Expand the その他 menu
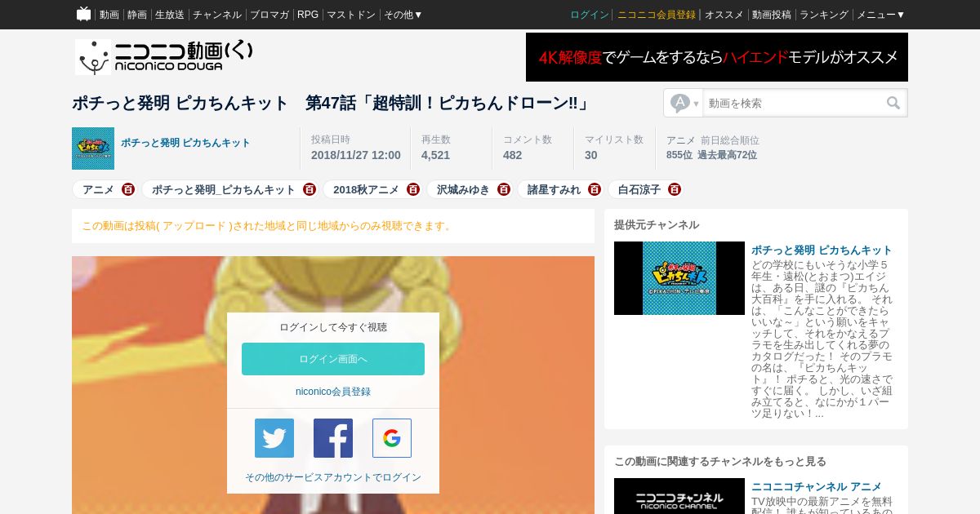Screen dimensions: 980x514 click(403, 15)
